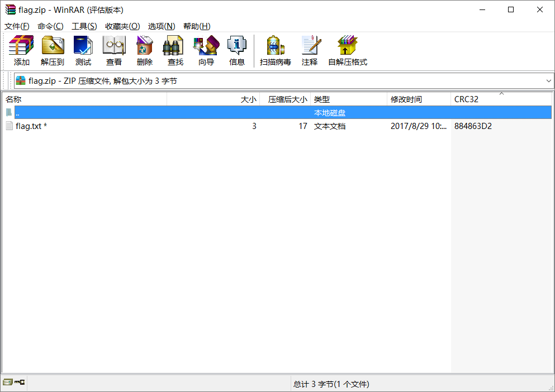Expand the archive path dropdown arrow

548,81
